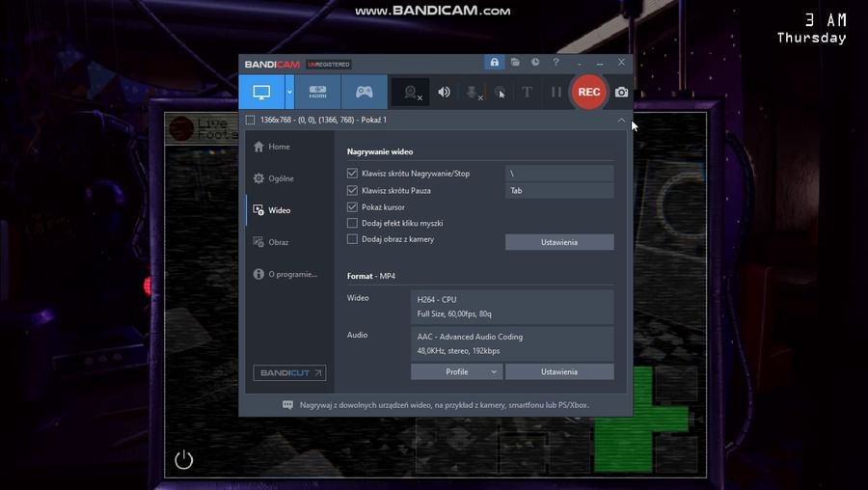Open screen recording mode dropdown arrow

(289, 92)
